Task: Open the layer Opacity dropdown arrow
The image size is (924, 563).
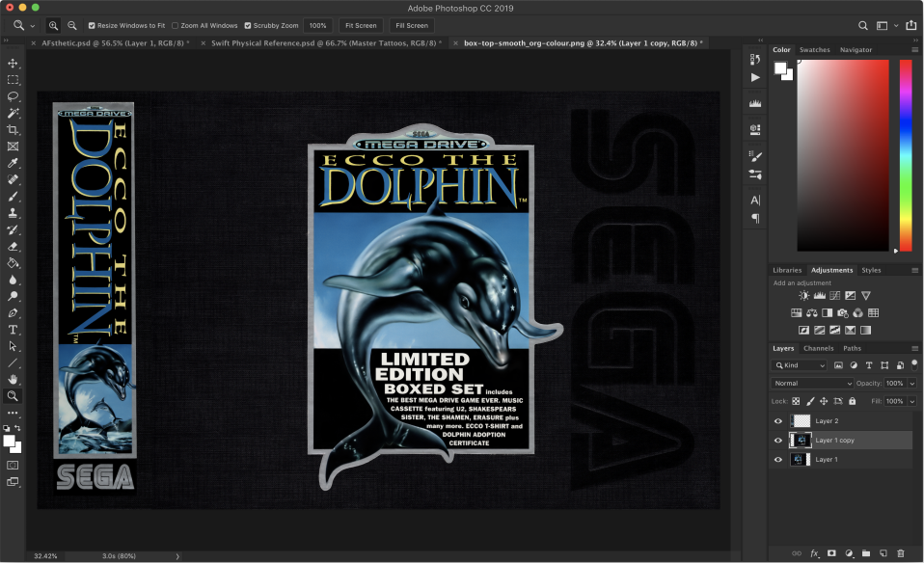Action: (x=910, y=383)
